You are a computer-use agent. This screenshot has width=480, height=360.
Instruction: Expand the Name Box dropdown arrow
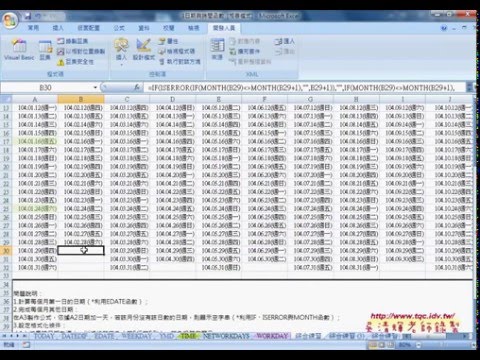[x=95, y=88]
